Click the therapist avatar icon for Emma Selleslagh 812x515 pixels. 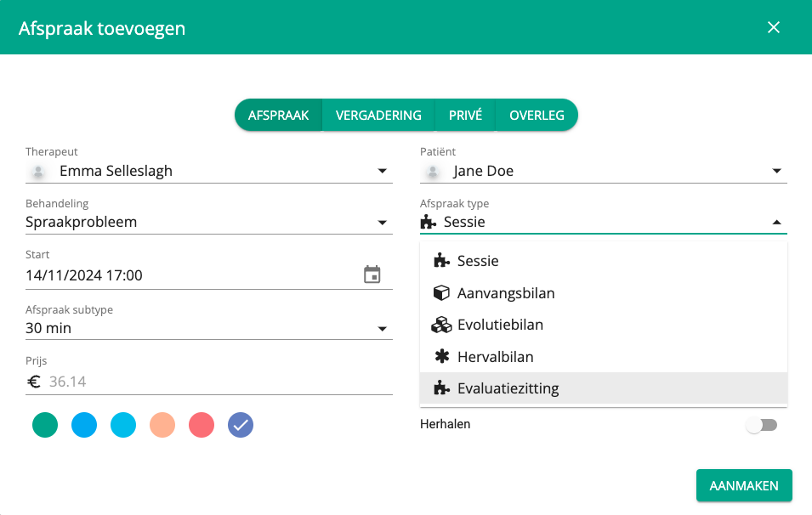coord(37,172)
